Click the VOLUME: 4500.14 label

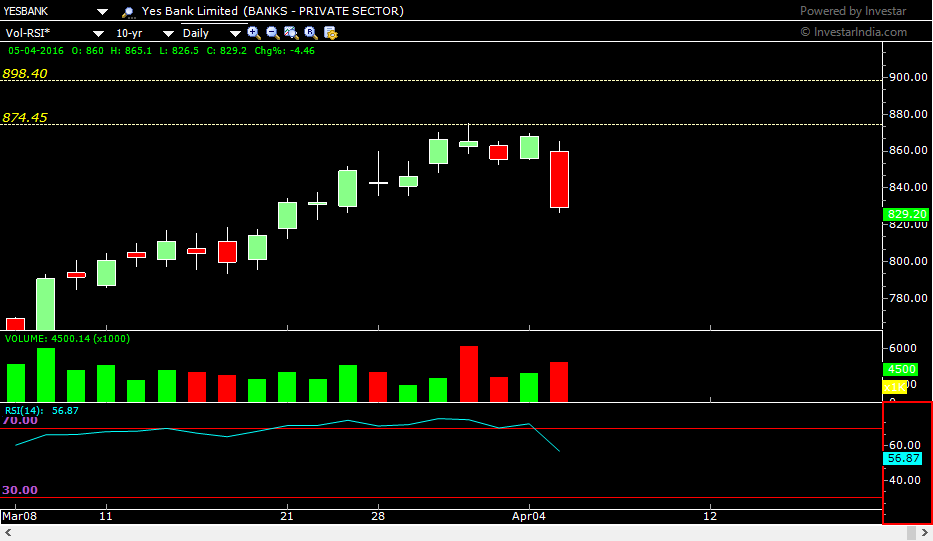pos(67,339)
